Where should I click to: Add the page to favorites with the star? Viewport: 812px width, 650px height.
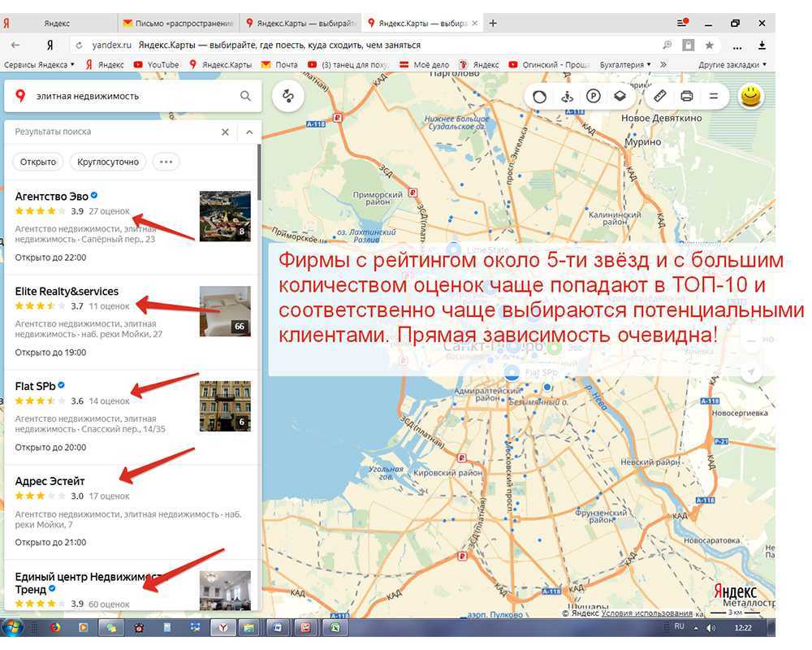pos(710,45)
